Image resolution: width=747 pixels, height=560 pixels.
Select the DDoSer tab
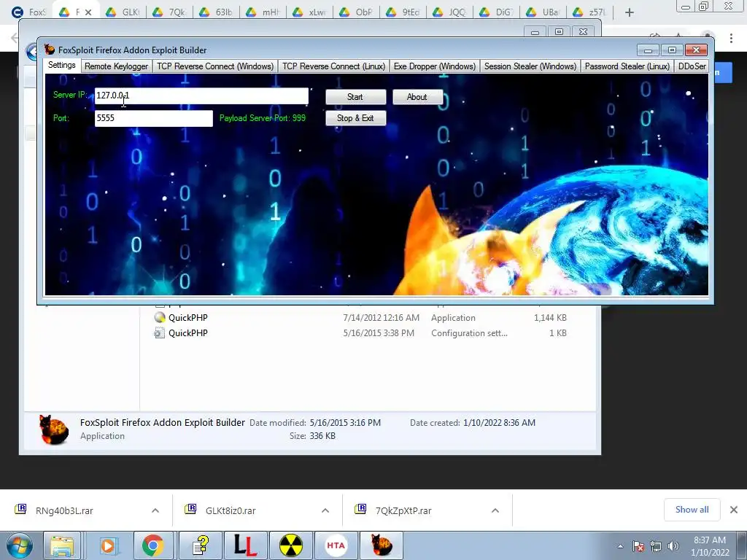[x=692, y=66]
